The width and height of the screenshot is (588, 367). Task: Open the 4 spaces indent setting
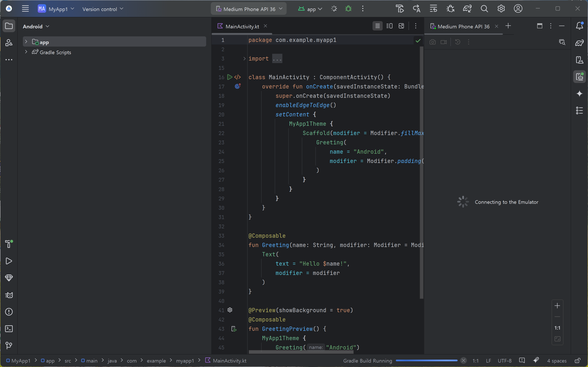click(x=557, y=361)
